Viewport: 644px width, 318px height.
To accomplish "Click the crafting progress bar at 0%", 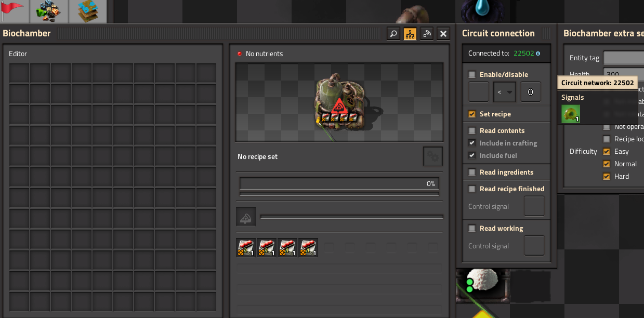I will point(339,183).
